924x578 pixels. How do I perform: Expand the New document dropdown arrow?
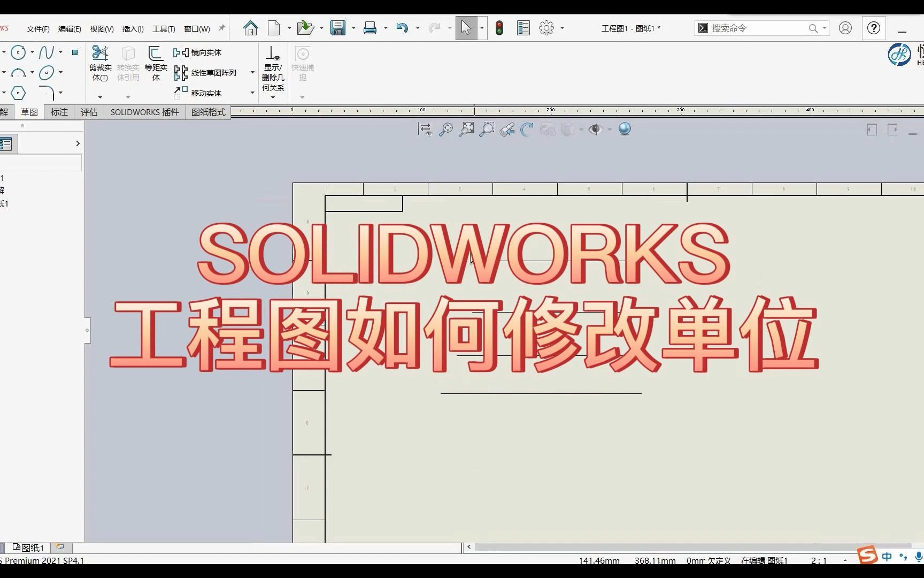289,28
